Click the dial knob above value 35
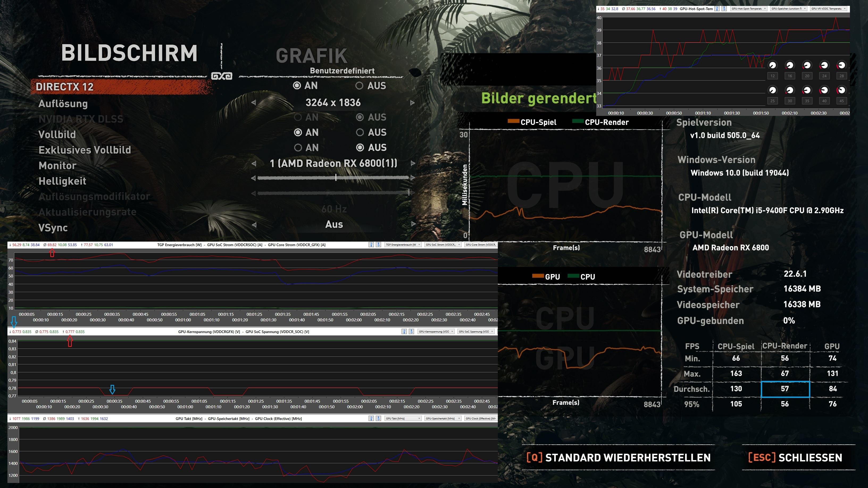Screen dimensions: 868x488 [807, 90]
